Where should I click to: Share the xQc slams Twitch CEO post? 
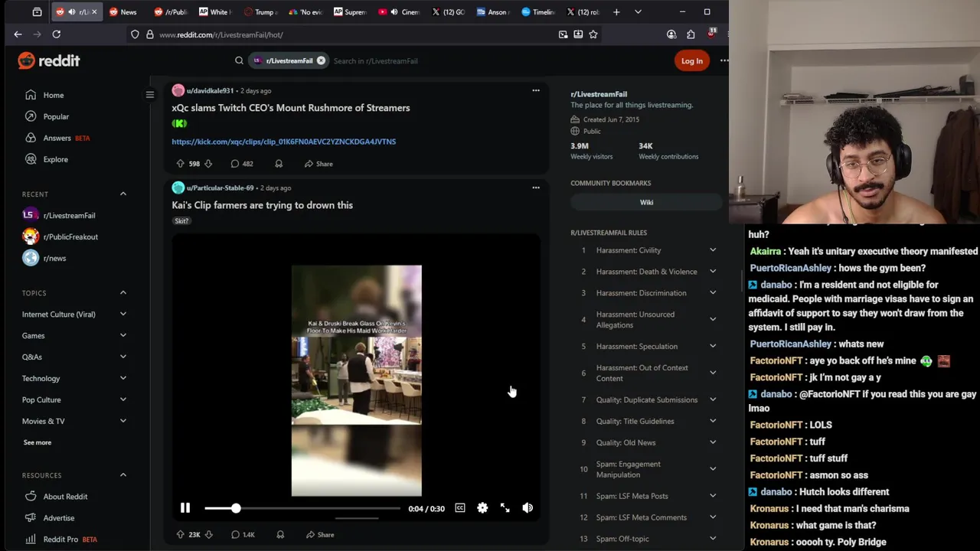click(318, 164)
